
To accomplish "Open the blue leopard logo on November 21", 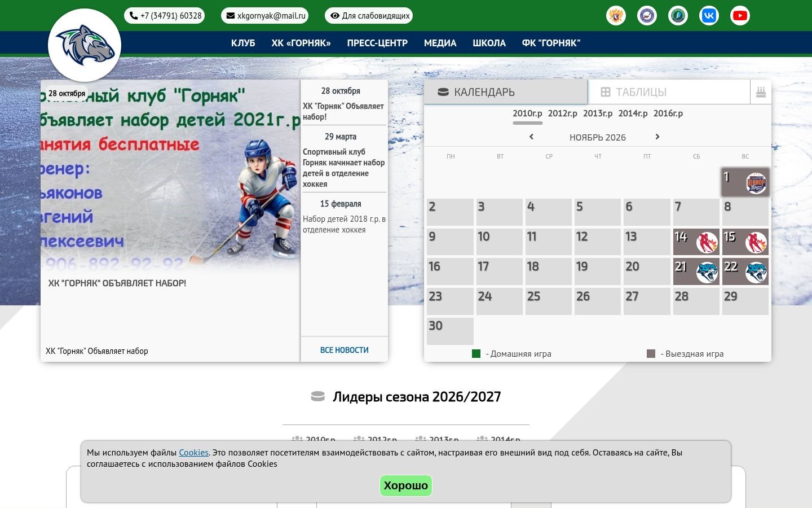I will pyautogui.click(x=707, y=273).
